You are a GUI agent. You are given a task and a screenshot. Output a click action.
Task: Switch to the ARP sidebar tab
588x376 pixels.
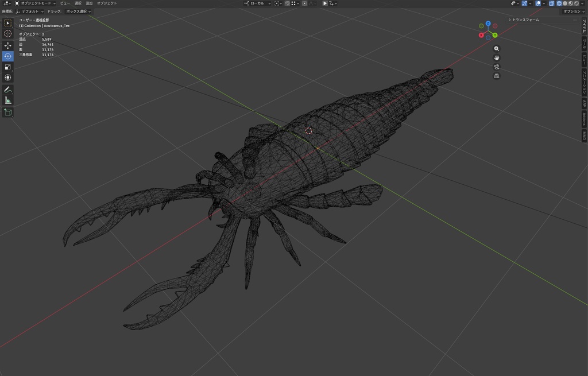tap(584, 103)
